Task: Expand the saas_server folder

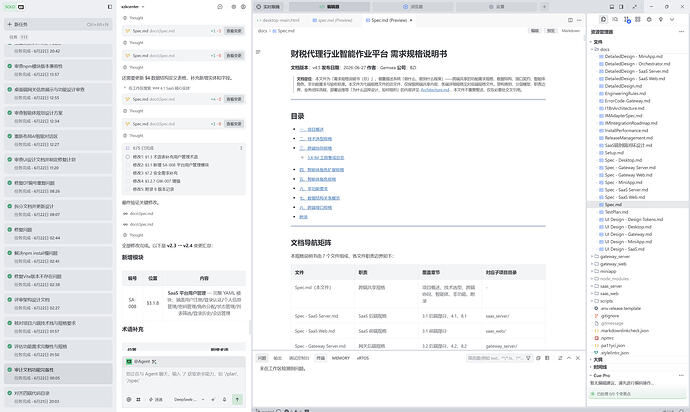Action: [592, 286]
